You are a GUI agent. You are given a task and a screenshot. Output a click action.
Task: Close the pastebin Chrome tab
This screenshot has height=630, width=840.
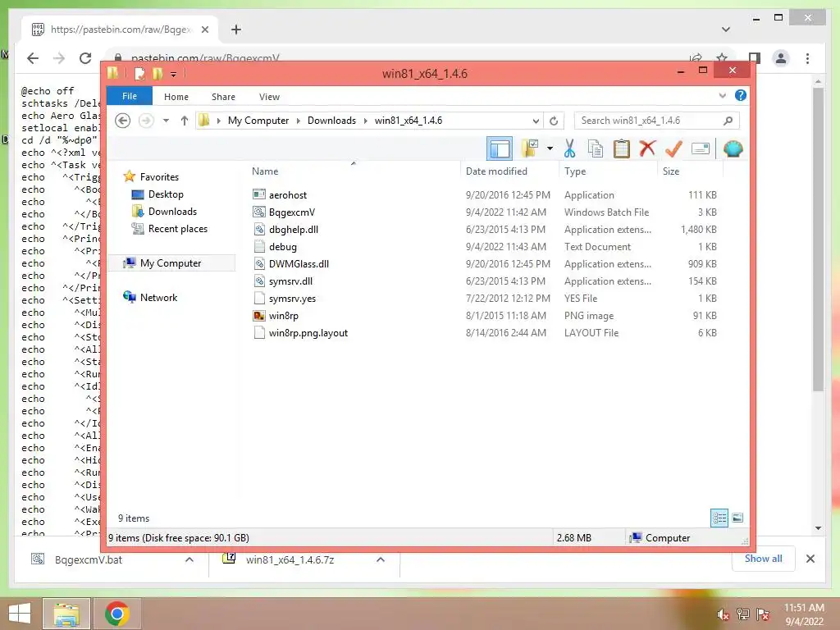(x=204, y=30)
